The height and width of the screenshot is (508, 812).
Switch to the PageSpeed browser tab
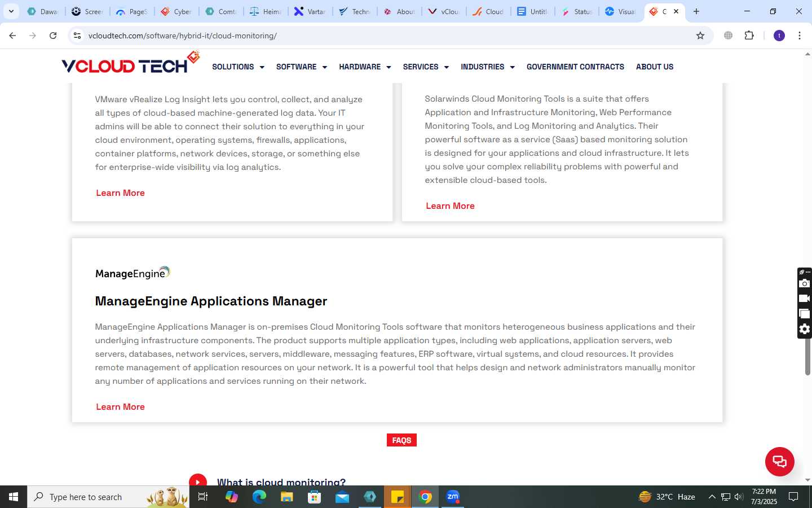[x=131, y=11]
